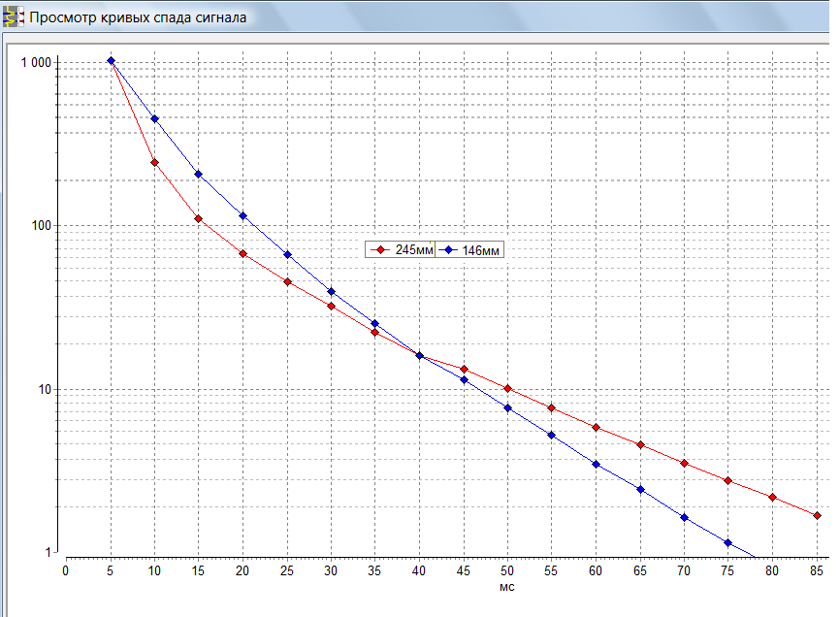This screenshot has width=840, height=617.
Task: Click the blue data point at 25 ms
Action: click(288, 254)
